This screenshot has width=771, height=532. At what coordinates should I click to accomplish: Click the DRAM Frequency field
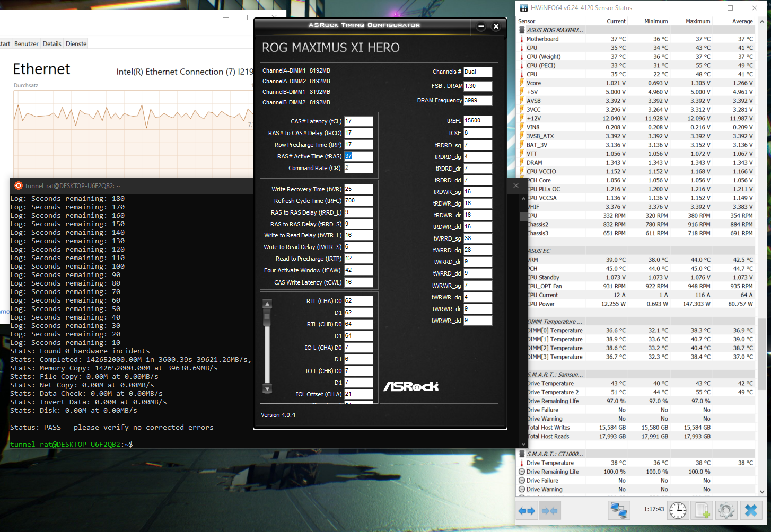click(x=478, y=100)
